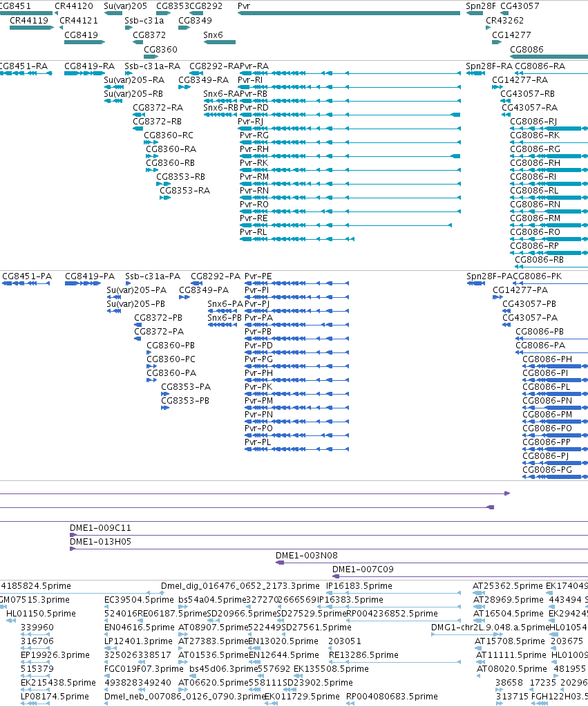Select EST label EP19926.3prime
588x707 pixels.
(55, 654)
